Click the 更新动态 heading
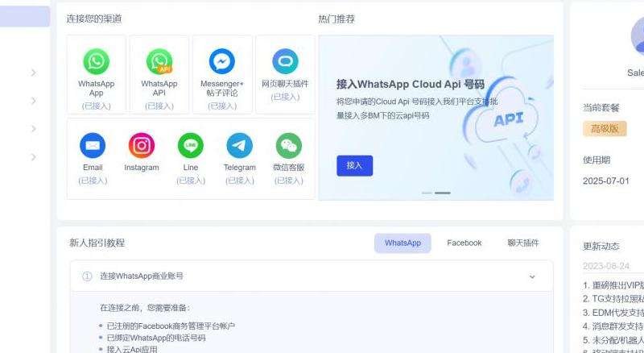The height and width of the screenshot is (353, 644). (x=601, y=247)
